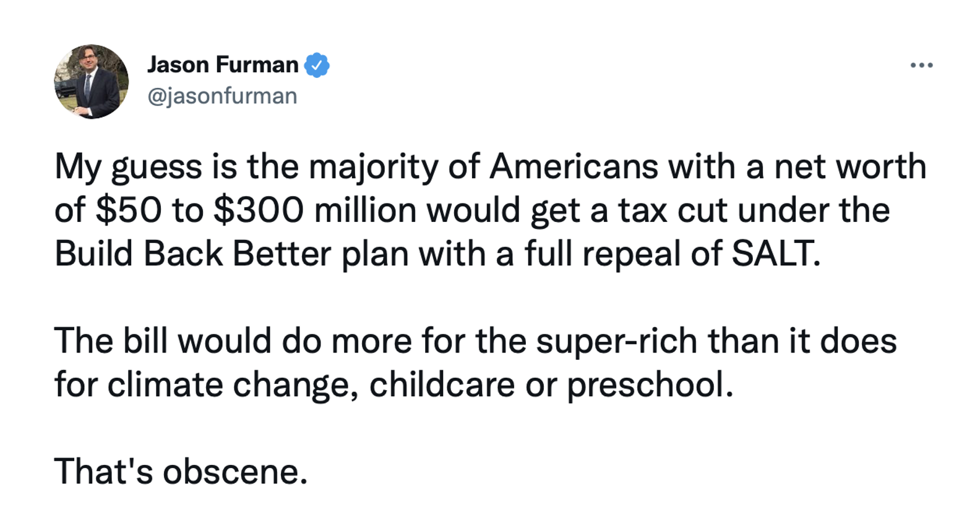This screenshot has height=528, width=980.
Task: Open the @jasonfurman handle link
Action: [222, 96]
